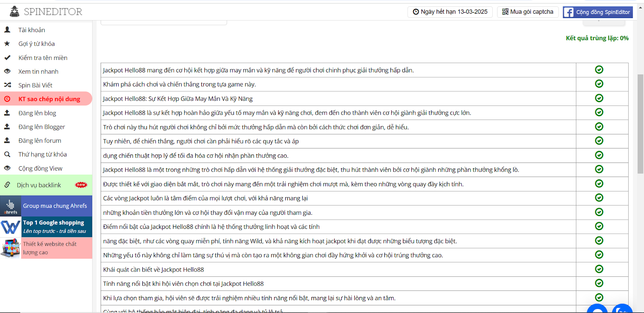Image resolution: width=644 pixels, height=313 pixels.
Task: Open Group mua chung Ahrefs banner
Action: pos(46,206)
